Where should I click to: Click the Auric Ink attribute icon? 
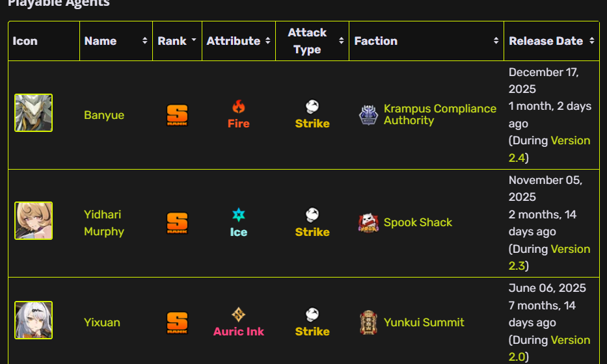[x=239, y=315]
